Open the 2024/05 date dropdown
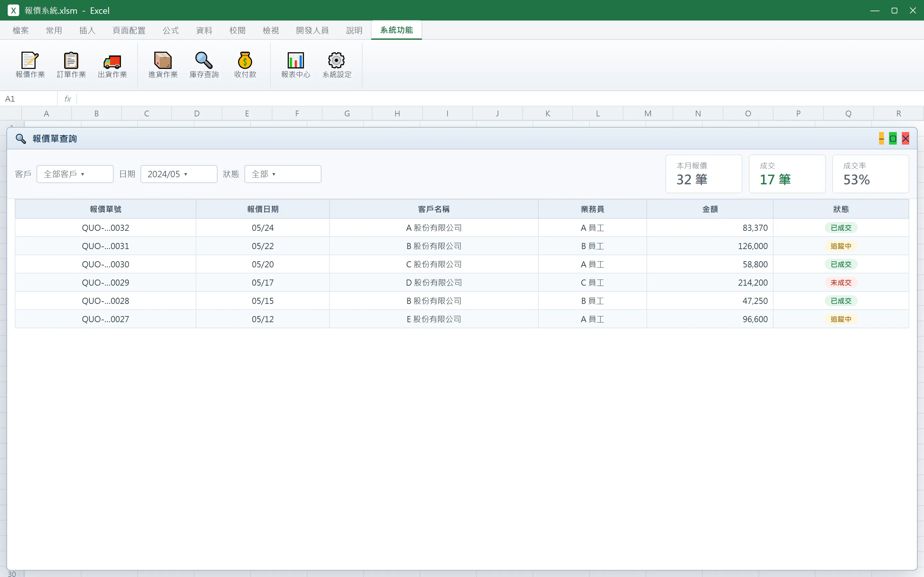Screen dimensions: 924x577 point(179,174)
